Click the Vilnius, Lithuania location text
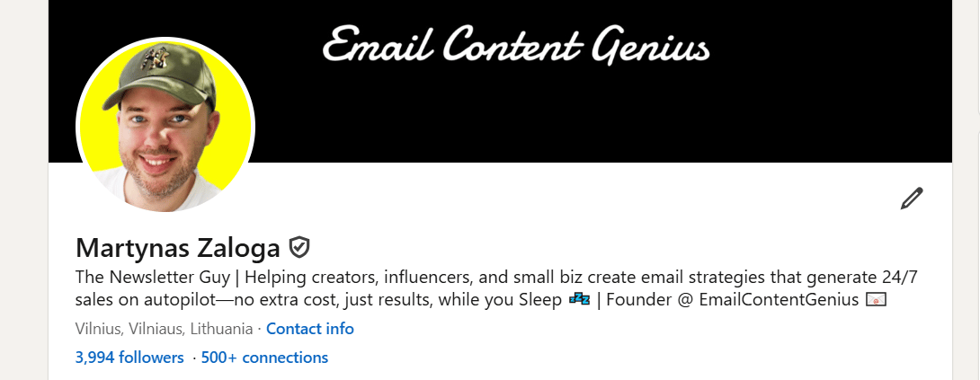Viewport: 980px width, 380px height. pyautogui.click(x=165, y=329)
